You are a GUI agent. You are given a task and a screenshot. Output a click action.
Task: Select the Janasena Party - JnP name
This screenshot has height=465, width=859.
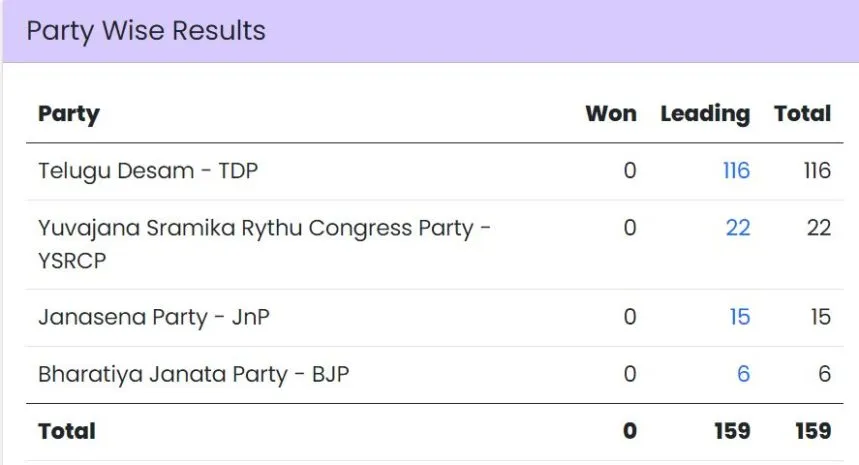click(154, 317)
